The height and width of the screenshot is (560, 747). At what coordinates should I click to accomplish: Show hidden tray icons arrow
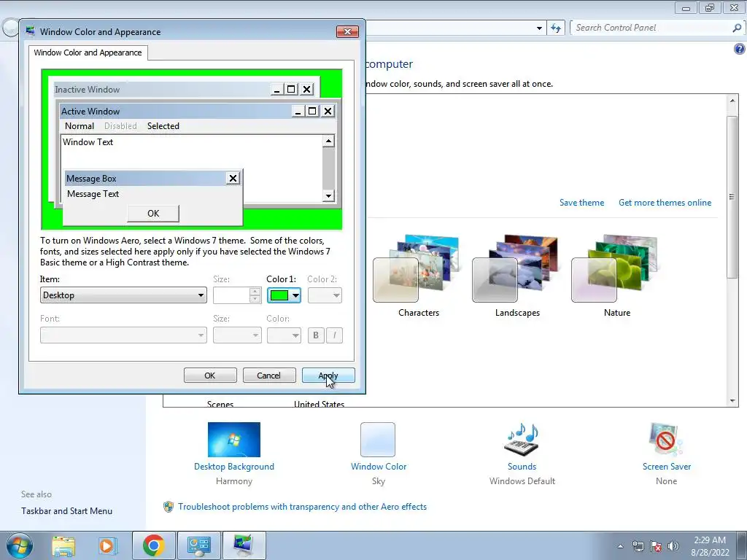[x=620, y=546]
